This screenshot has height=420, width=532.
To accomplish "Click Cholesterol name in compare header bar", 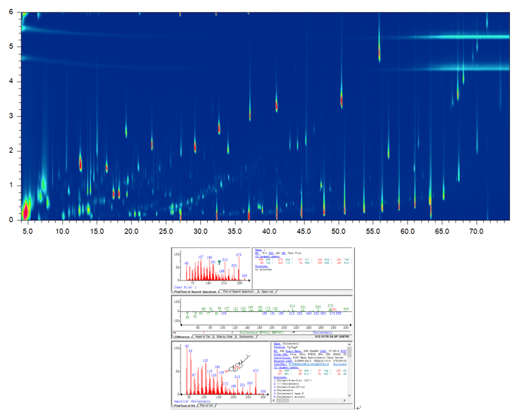I will pos(322,333).
